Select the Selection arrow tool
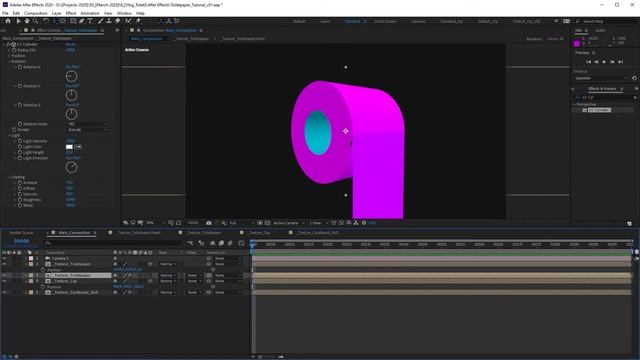Image resolution: width=640 pixels, height=360 pixels. click(x=18, y=21)
